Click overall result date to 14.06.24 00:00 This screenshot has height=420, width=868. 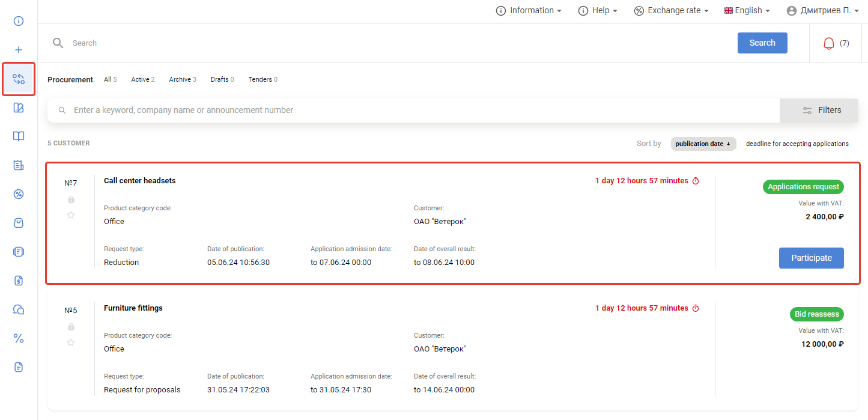coord(445,390)
